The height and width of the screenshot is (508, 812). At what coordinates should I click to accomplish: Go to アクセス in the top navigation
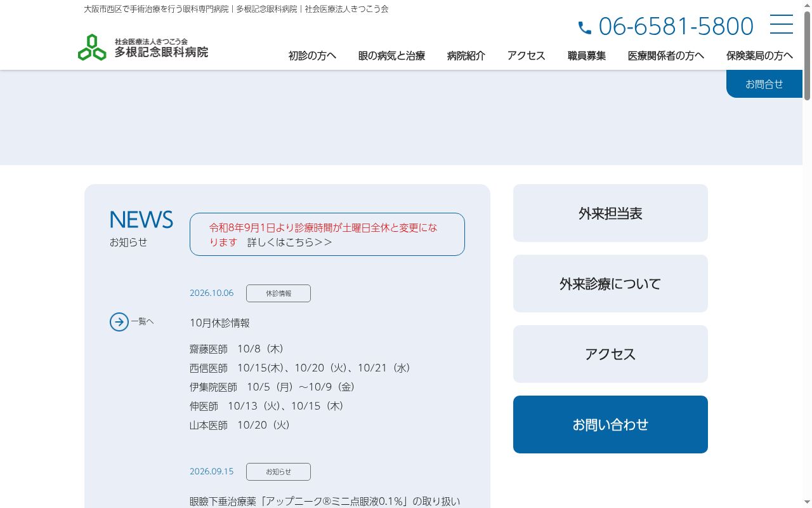tap(527, 56)
